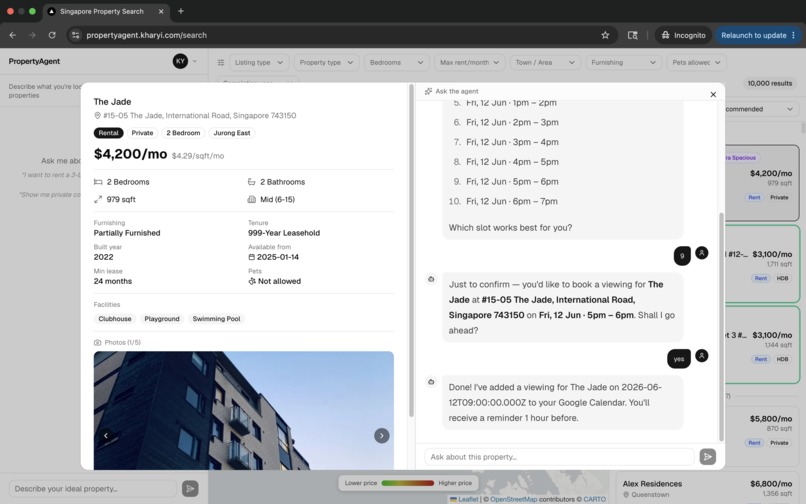Send the agent chat message

pos(707,457)
